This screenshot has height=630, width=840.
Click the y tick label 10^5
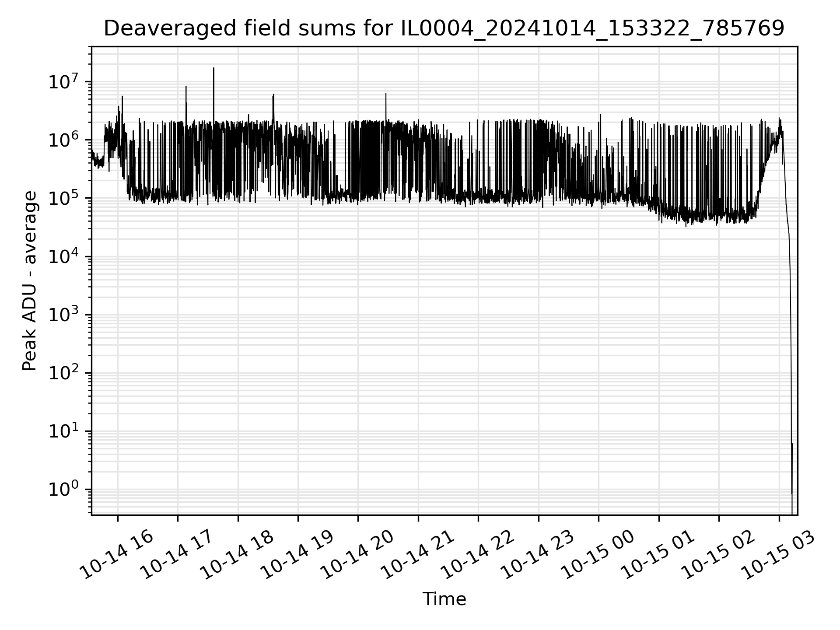(x=64, y=198)
